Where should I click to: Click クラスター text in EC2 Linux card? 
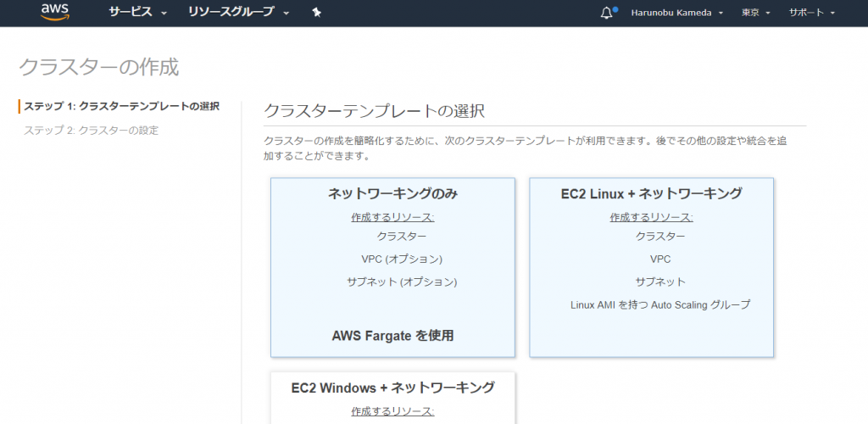(660, 237)
